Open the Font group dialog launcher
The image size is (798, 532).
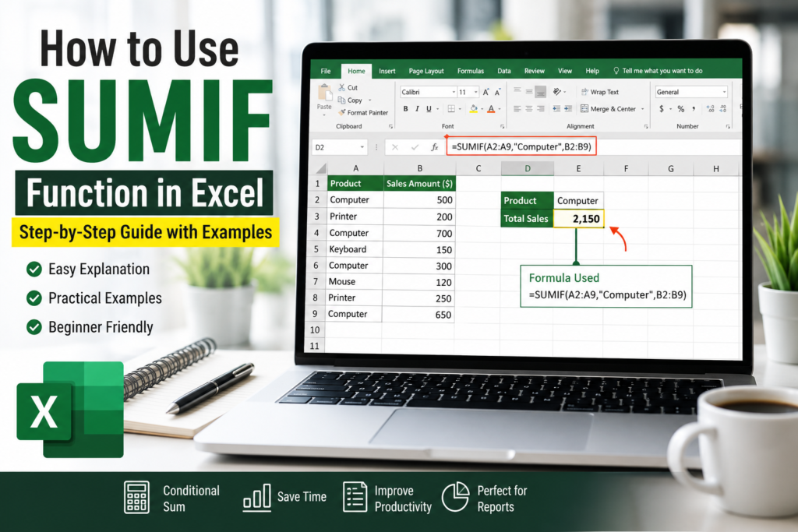tap(503, 126)
